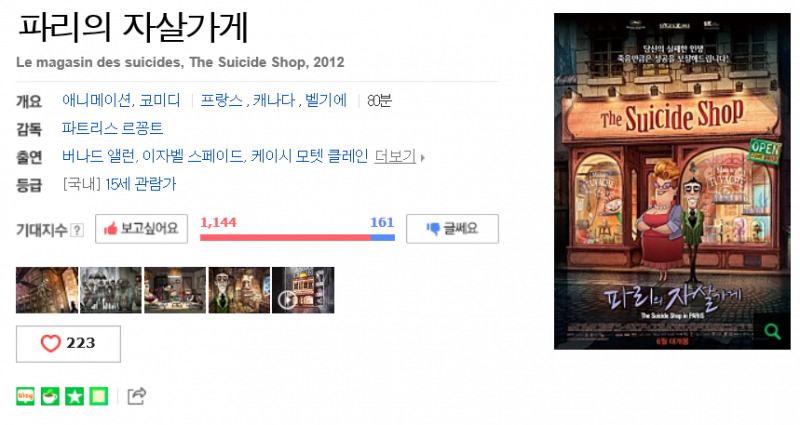Toggle the heart like button showing 223
Screen dimensions: 800x425
68,344
